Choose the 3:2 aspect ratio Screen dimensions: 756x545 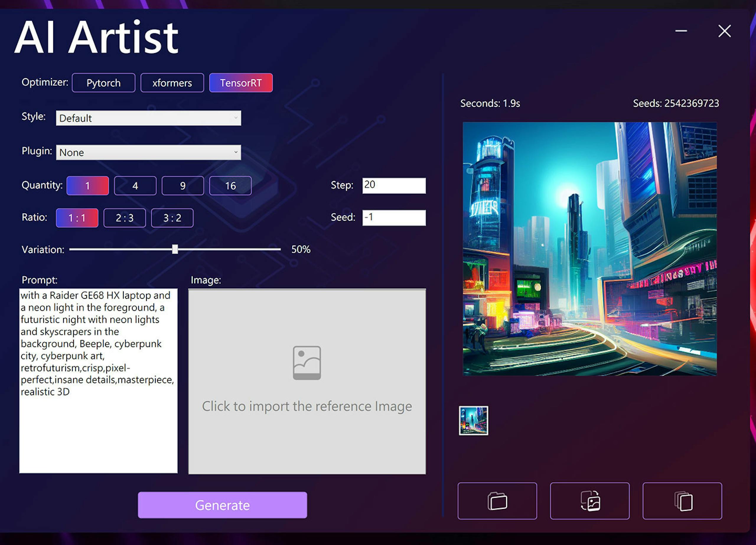click(172, 218)
